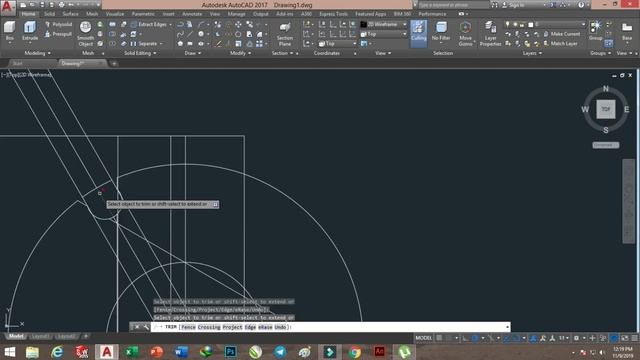640x360 pixels.
Task: Click the Smooth Object mesh tool
Action: tap(85, 34)
